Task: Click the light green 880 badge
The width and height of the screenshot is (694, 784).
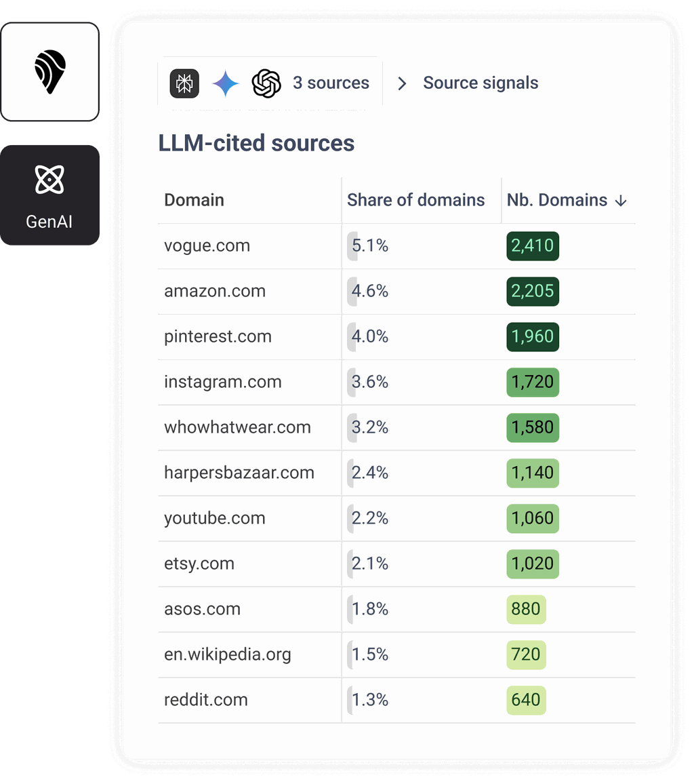Action: tap(526, 609)
